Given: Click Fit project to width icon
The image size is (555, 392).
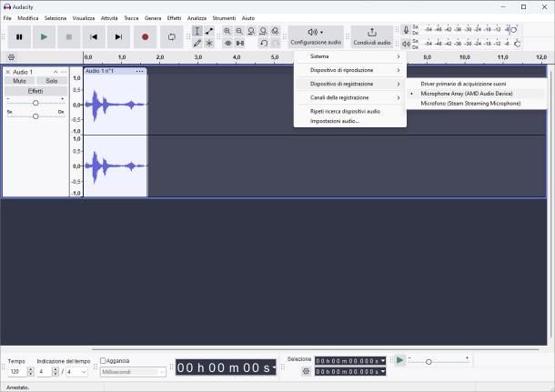Looking at the screenshot, I should coord(263,31).
